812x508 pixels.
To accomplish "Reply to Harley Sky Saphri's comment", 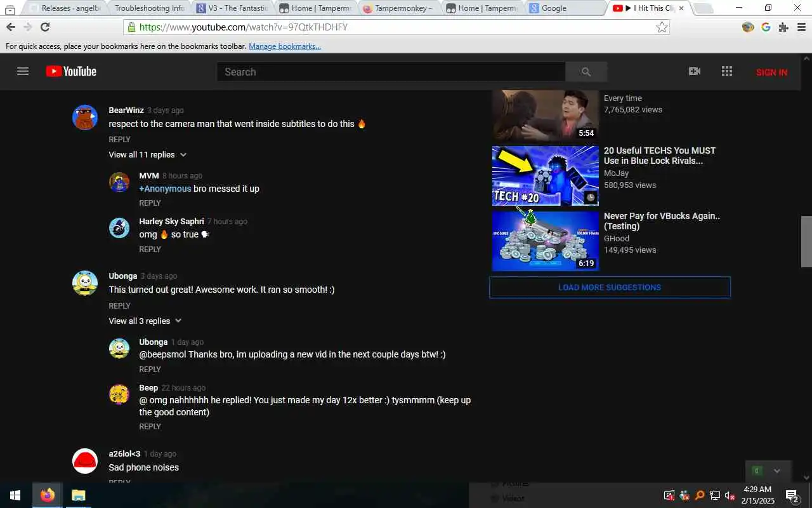I will [150, 250].
